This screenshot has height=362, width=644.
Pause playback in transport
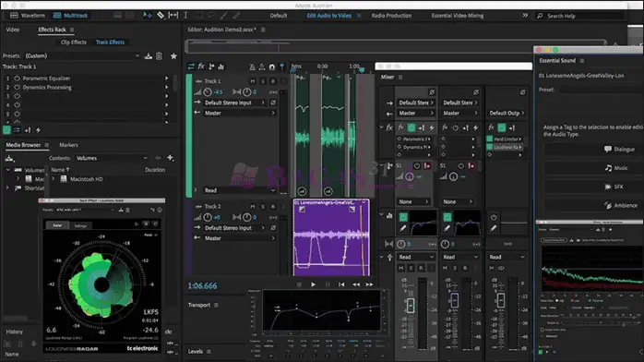(x=328, y=284)
